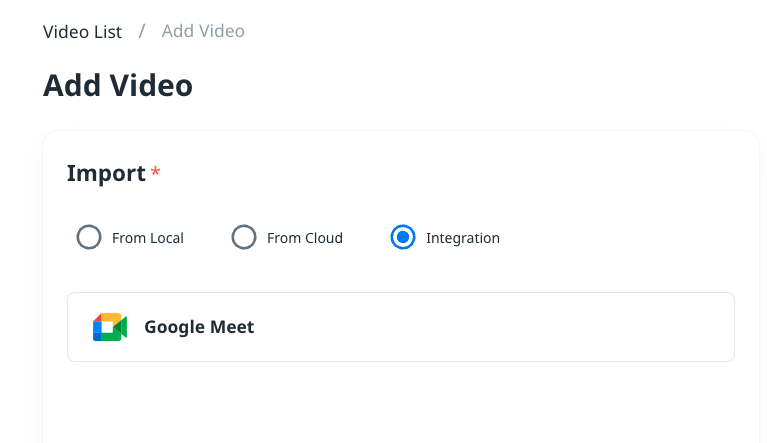This screenshot has height=443, width=767.
Task: Open the Video List breadcrumb link
Action: pos(82,32)
